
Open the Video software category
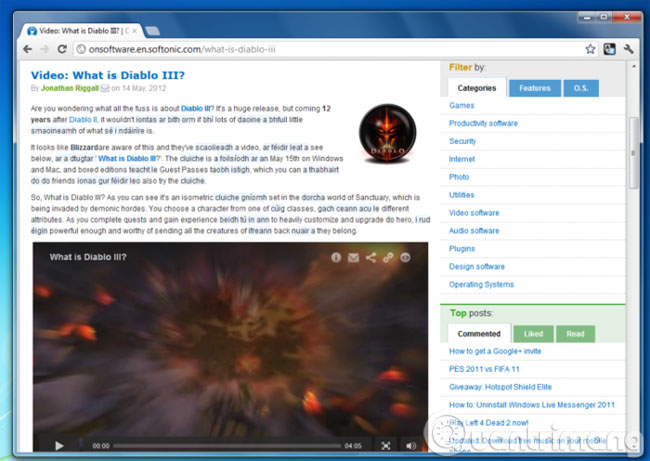474,213
